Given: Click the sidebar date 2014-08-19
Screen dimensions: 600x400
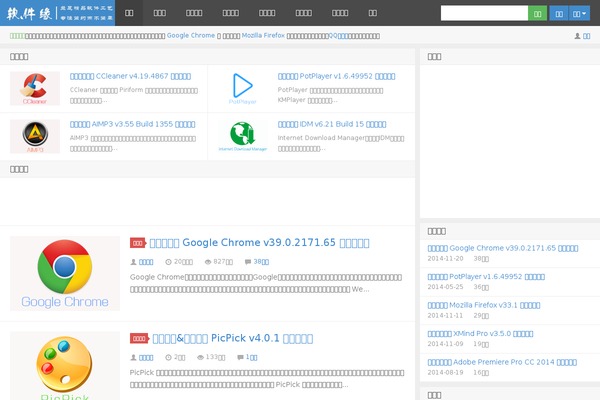Looking at the screenshot, I should pyautogui.click(x=445, y=372).
